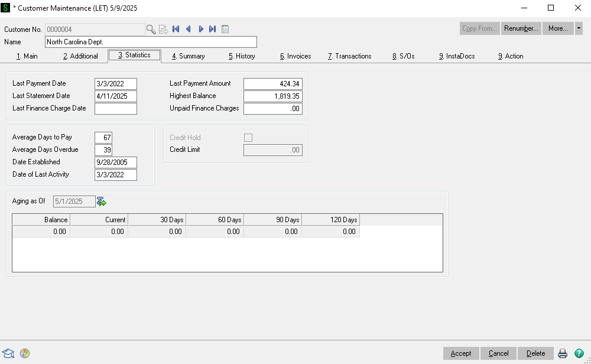Image resolution: width=591 pixels, height=364 pixels.
Task: Select the Transactions tab
Action: click(x=349, y=56)
